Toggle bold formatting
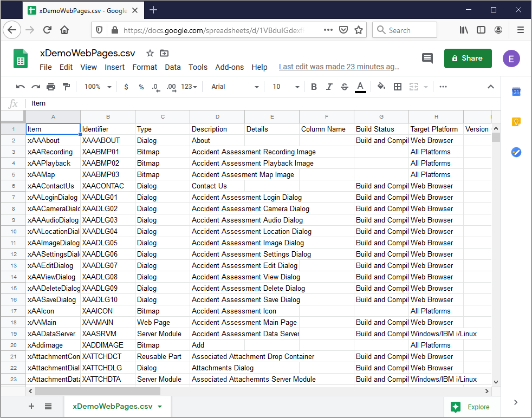This screenshot has width=532, height=418. coord(314,87)
